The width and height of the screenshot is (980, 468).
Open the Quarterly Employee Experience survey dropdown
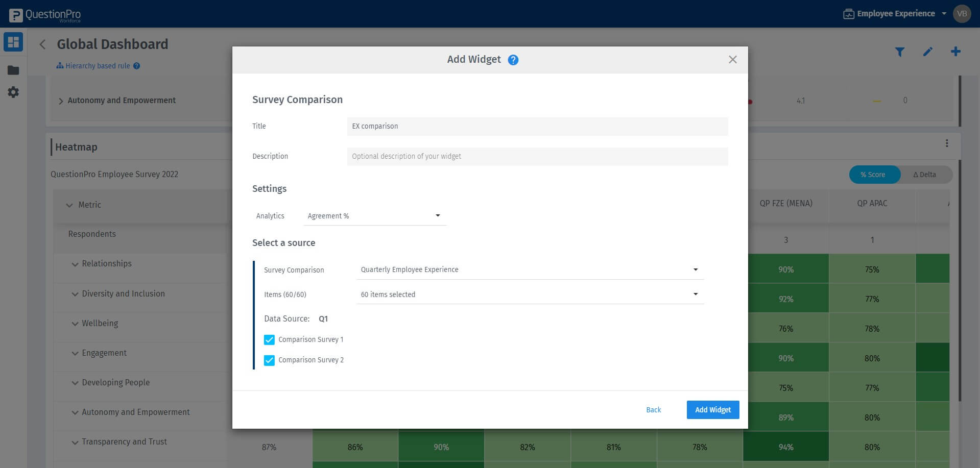(x=530, y=269)
